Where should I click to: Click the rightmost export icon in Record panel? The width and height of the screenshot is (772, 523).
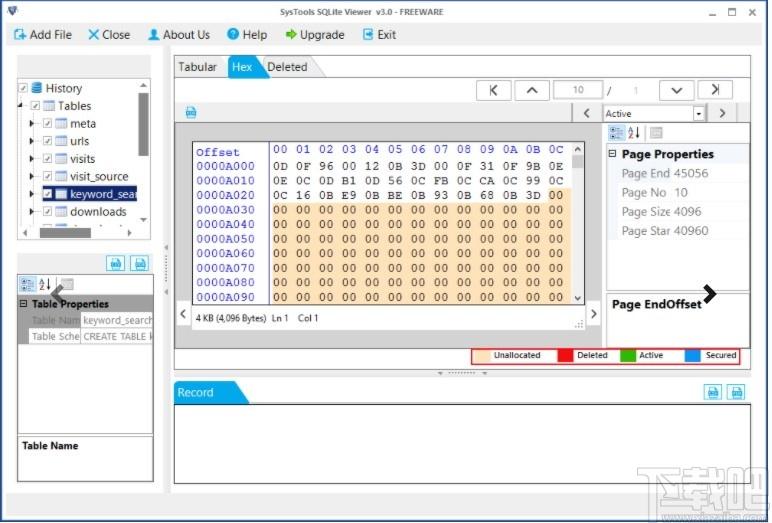(737, 392)
